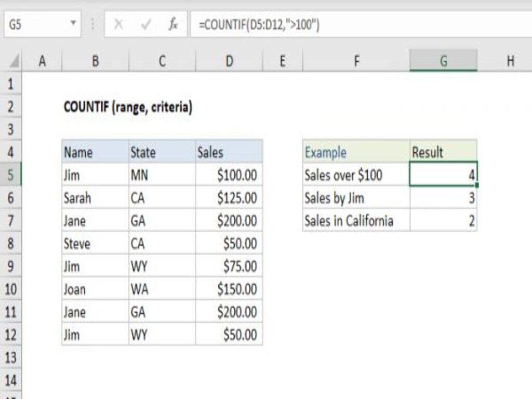Select row 5 header
Viewport: 532px width, 399px height.
click(10, 175)
